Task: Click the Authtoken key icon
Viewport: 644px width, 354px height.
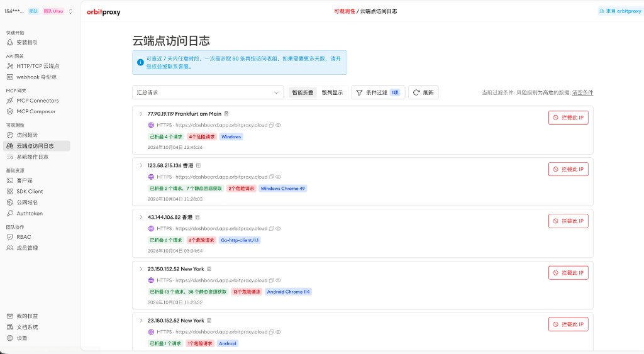Action: pyautogui.click(x=10, y=214)
